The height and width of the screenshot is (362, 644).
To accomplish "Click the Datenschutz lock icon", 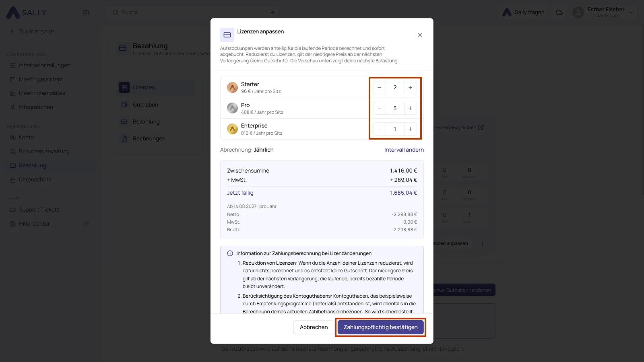I will coord(12,179).
